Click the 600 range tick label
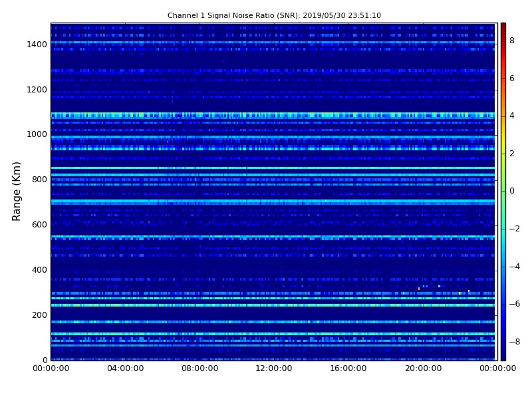The image size is (532, 399). [x=39, y=225]
